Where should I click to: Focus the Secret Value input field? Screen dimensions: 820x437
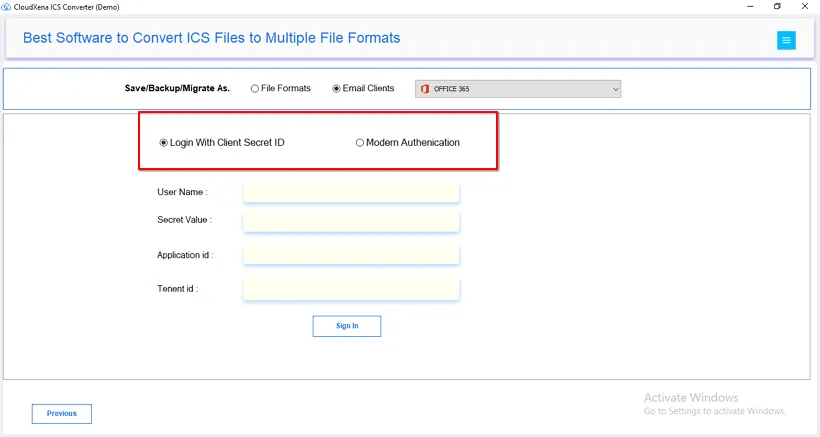coord(351,222)
